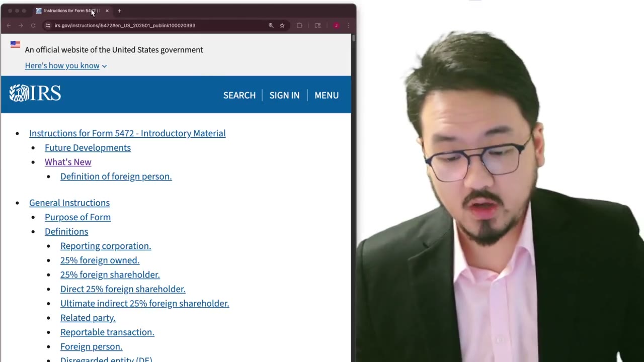Open the IRS SEARCH option
This screenshot has height=362, width=644.
tap(239, 95)
